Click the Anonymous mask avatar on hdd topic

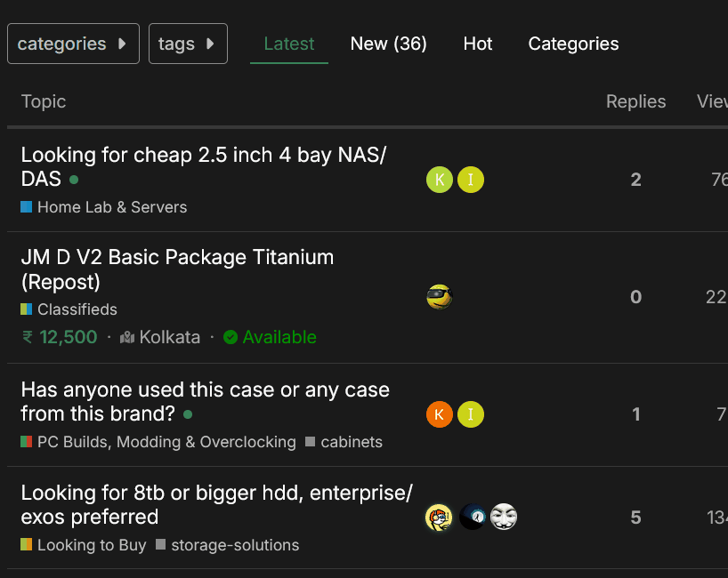pos(504,517)
